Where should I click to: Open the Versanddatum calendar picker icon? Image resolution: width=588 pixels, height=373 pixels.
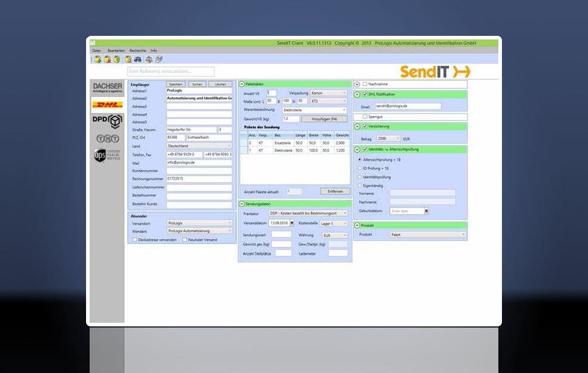pos(292,223)
